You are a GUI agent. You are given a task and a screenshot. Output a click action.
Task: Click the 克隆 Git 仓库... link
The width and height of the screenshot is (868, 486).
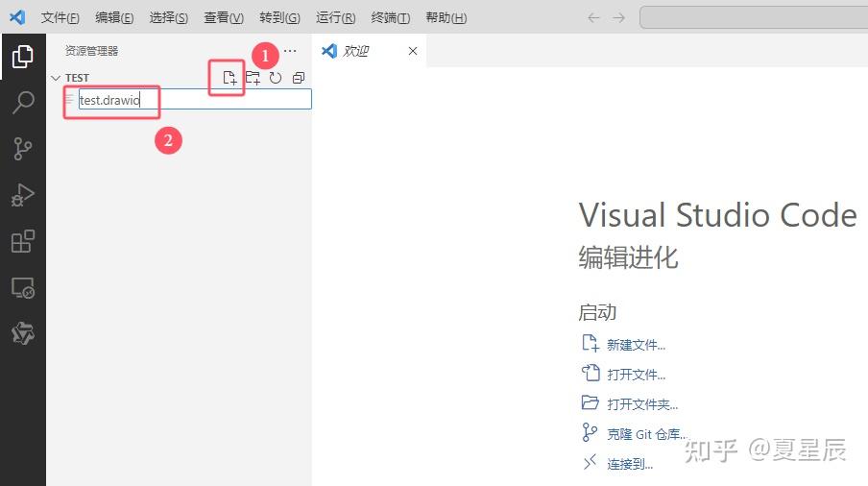tap(646, 434)
